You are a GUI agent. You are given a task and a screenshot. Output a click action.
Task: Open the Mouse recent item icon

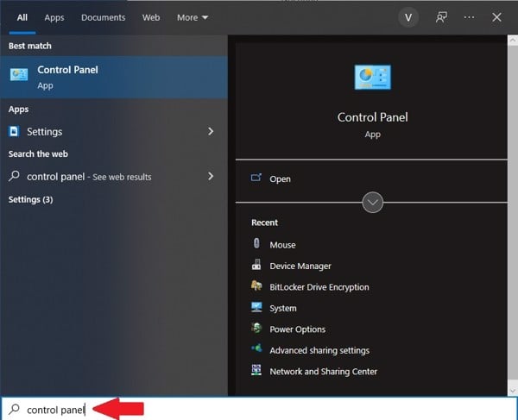click(x=256, y=243)
